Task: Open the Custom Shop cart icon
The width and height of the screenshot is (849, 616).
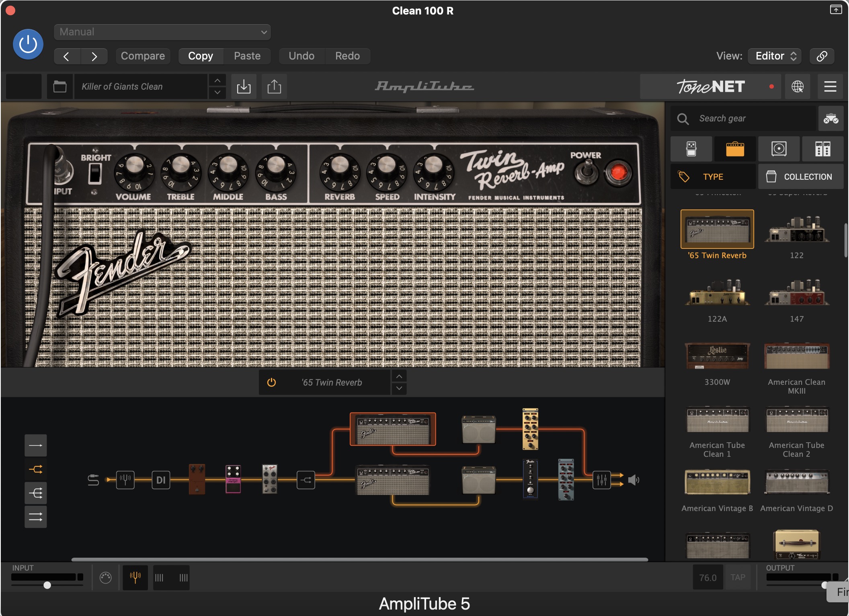Action: [831, 119]
